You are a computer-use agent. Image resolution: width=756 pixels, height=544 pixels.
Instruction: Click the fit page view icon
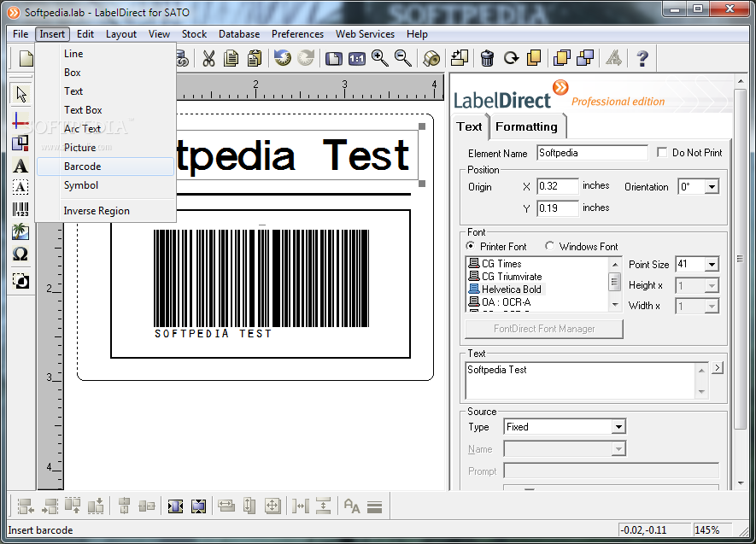(334, 59)
